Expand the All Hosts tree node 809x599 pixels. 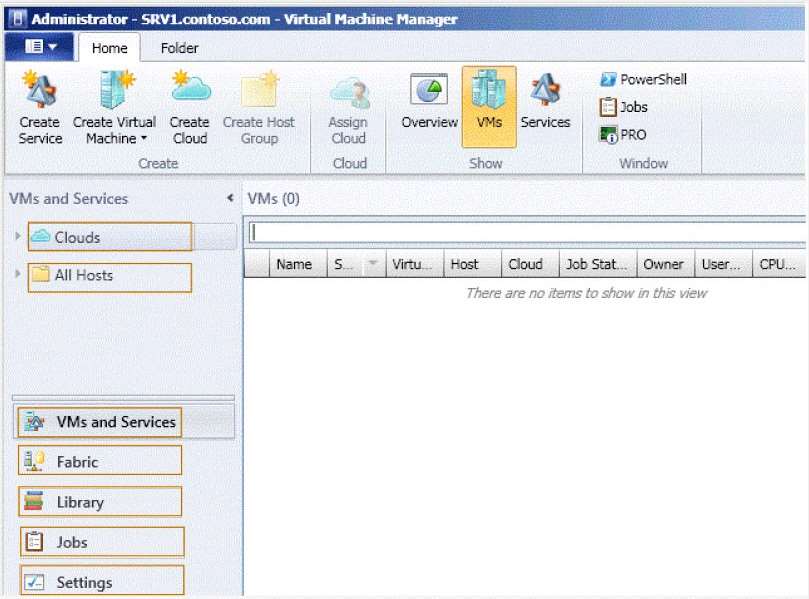coord(18,273)
